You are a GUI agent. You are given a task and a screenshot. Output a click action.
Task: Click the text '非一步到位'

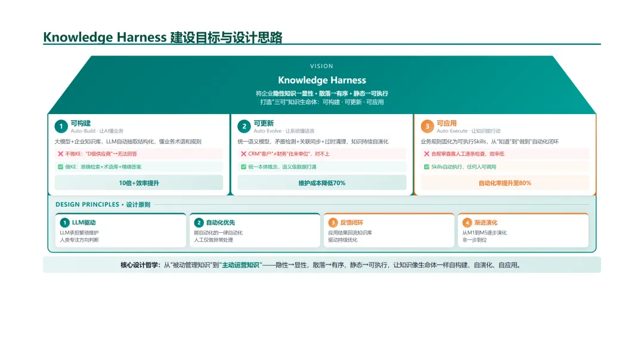pyautogui.click(x=475, y=240)
